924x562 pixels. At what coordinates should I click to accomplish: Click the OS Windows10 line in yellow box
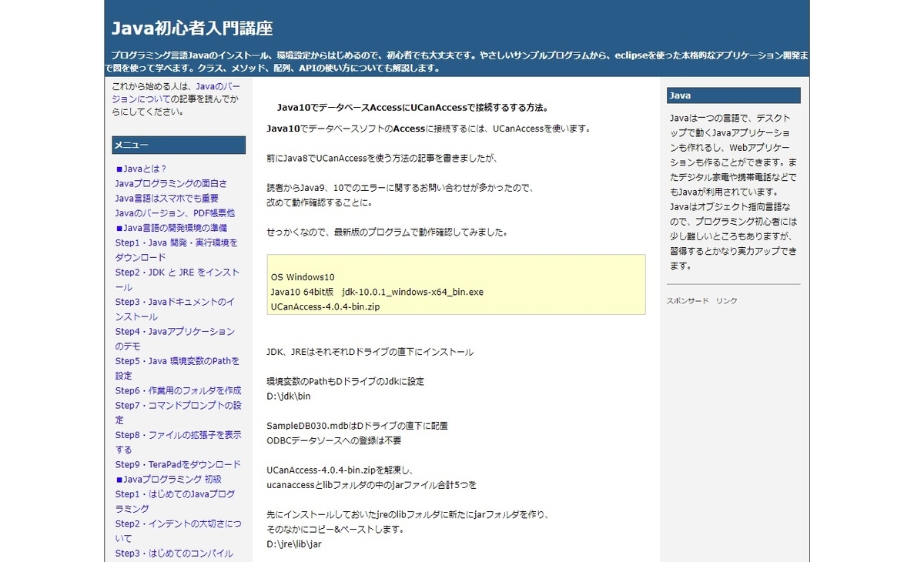coord(303,277)
